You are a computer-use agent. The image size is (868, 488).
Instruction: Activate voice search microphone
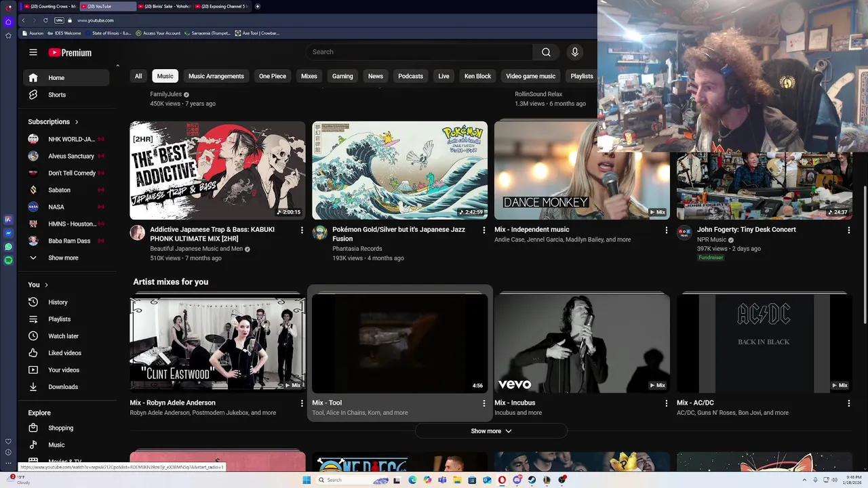point(575,52)
